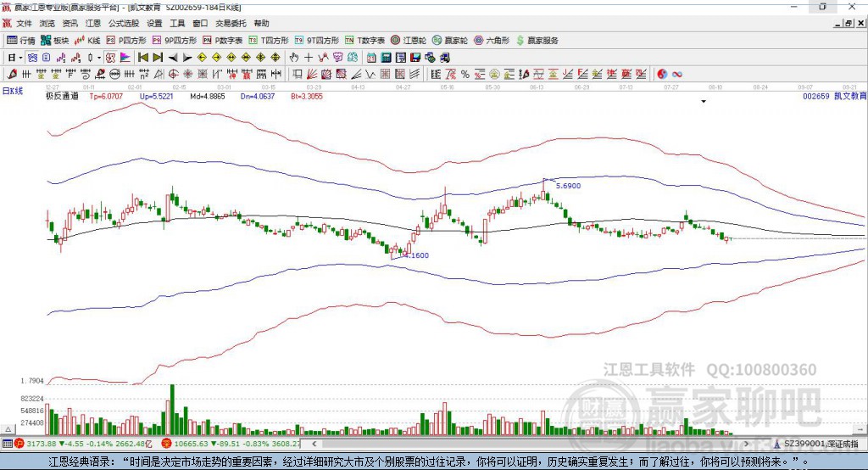Viewport: 868px width, 470px height.
Task: Click Shanghai index 3173.88 status entry
Action: point(83,444)
